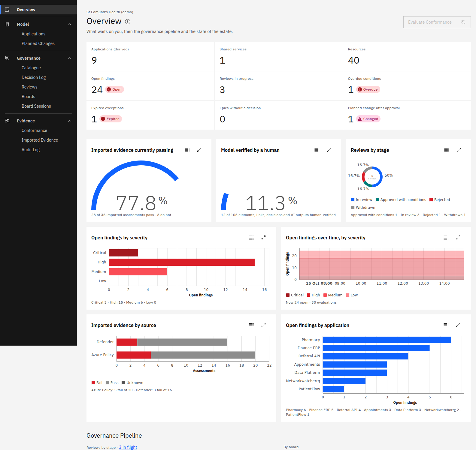476x450 pixels.
Task: Go to Planned Changes page
Action: click(x=38, y=43)
